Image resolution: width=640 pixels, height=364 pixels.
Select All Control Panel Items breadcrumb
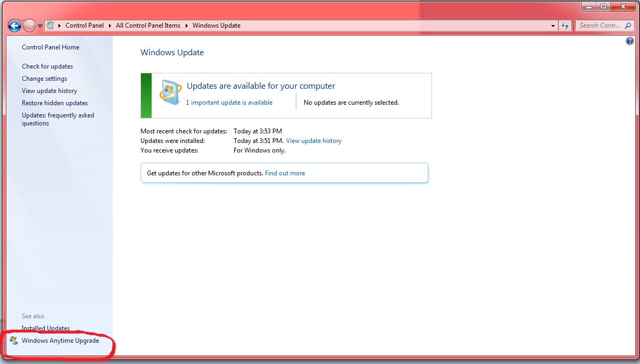pos(148,26)
